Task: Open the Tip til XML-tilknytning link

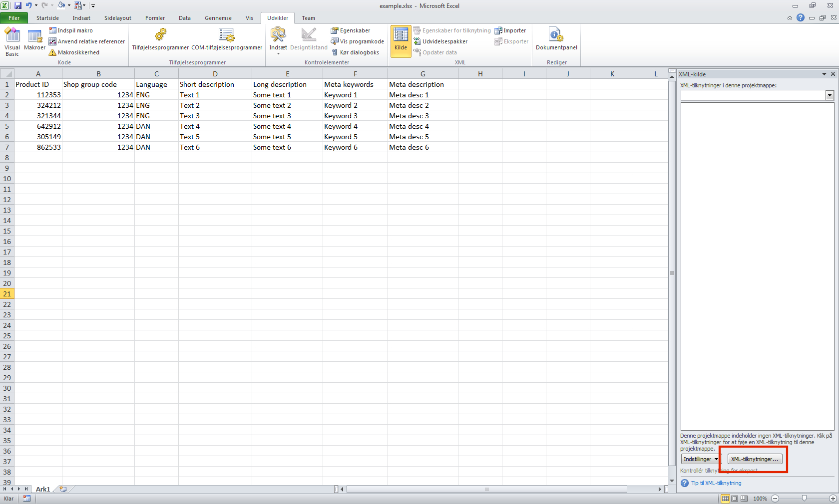Action: [715, 483]
